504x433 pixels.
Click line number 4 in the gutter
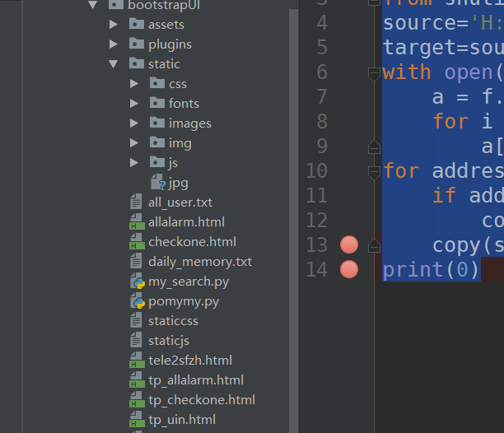click(x=322, y=23)
